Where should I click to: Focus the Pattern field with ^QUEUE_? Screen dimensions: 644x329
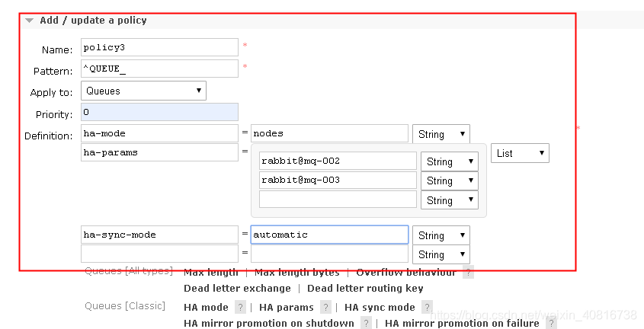point(159,69)
